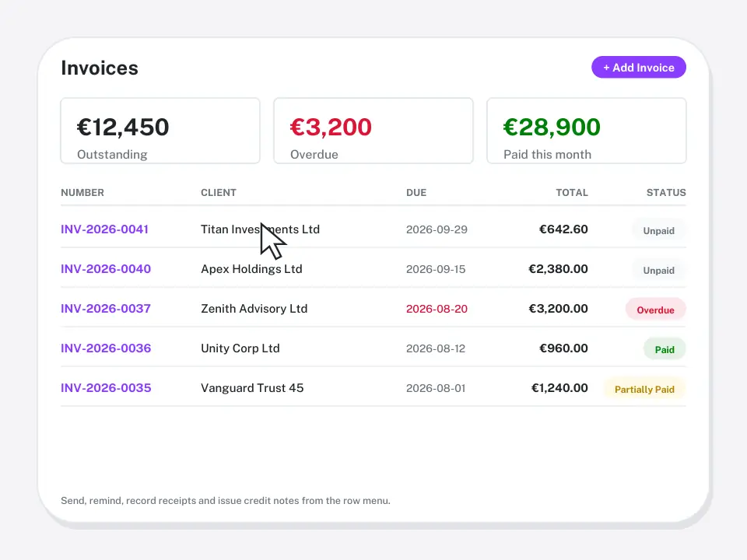Click the Overdue status badge

coord(655,310)
